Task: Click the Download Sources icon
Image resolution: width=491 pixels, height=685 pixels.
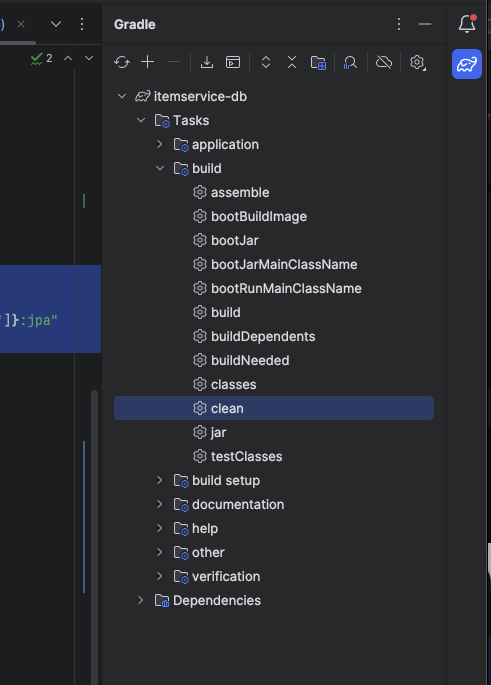Action: 207,62
